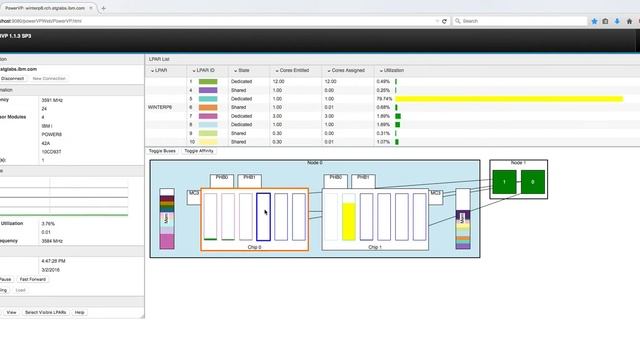Sort by Cores Assigned column
Image resolution: width=640 pixels, height=360 pixels.
[346, 71]
